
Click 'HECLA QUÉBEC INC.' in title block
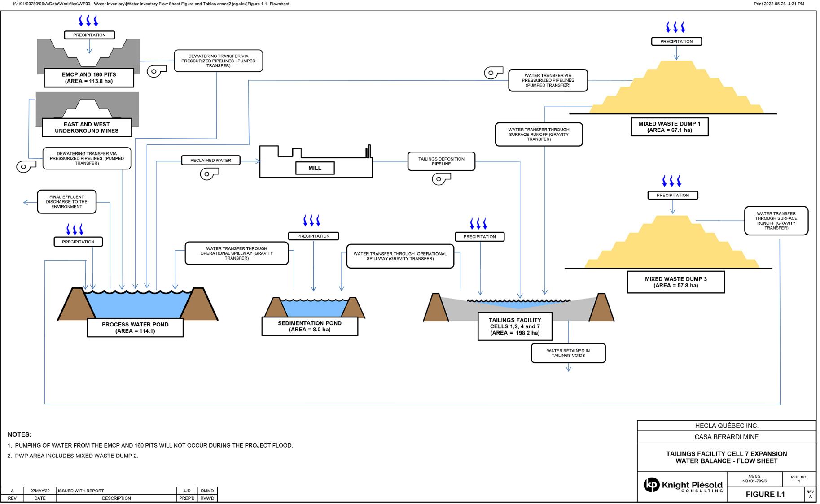[726, 426]
